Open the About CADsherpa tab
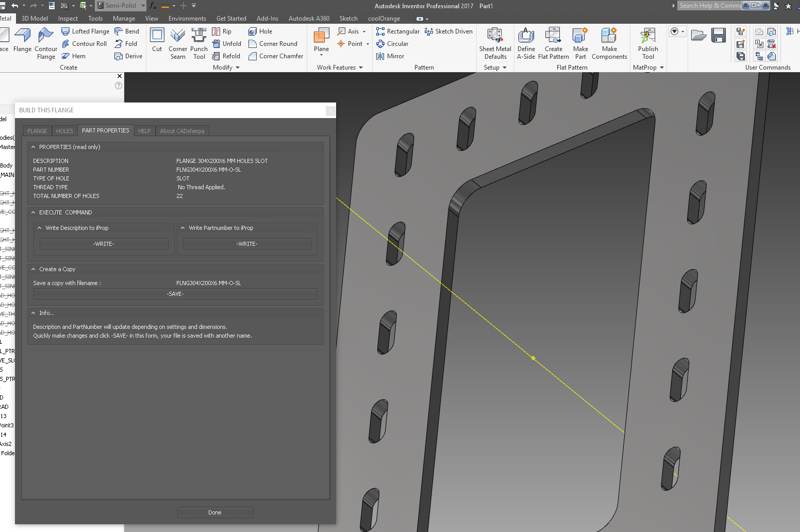The height and width of the screenshot is (532, 800). click(182, 131)
